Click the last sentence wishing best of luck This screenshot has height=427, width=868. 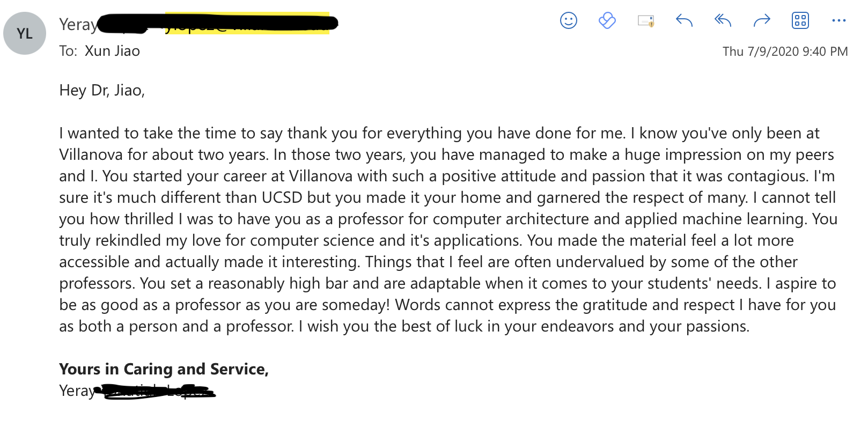(x=524, y=326)
